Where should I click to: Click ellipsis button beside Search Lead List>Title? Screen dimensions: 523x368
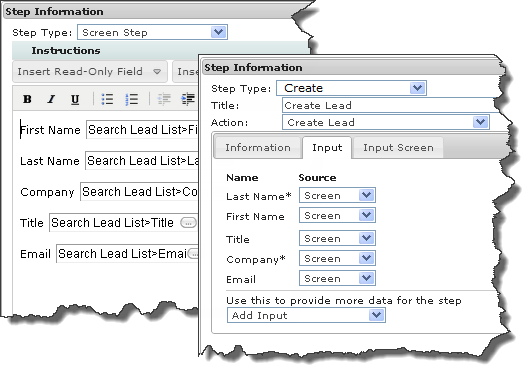pos(188,223)
